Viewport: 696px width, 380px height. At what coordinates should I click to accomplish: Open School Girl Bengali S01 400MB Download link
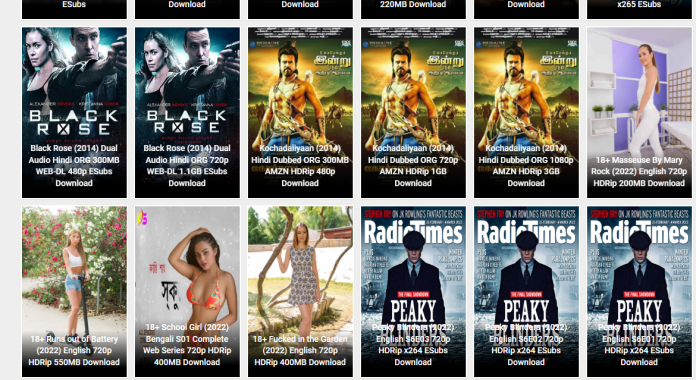[187, 291]
